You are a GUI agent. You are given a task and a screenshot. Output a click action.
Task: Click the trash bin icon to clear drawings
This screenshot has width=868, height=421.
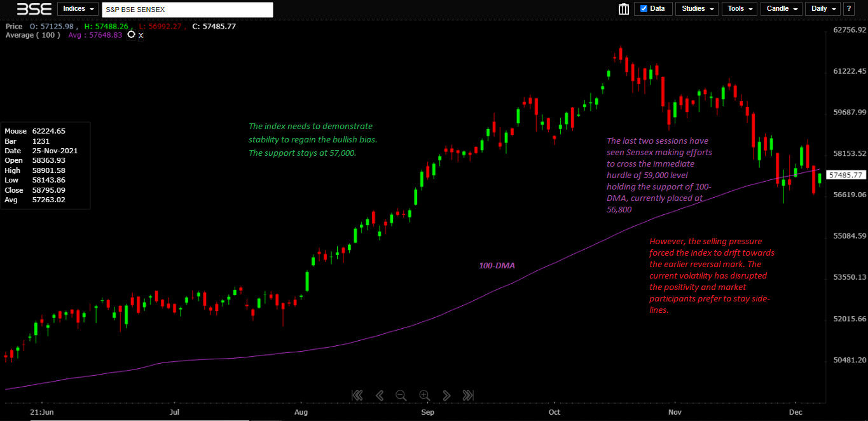pyautogui.click(x=623, y=9)
